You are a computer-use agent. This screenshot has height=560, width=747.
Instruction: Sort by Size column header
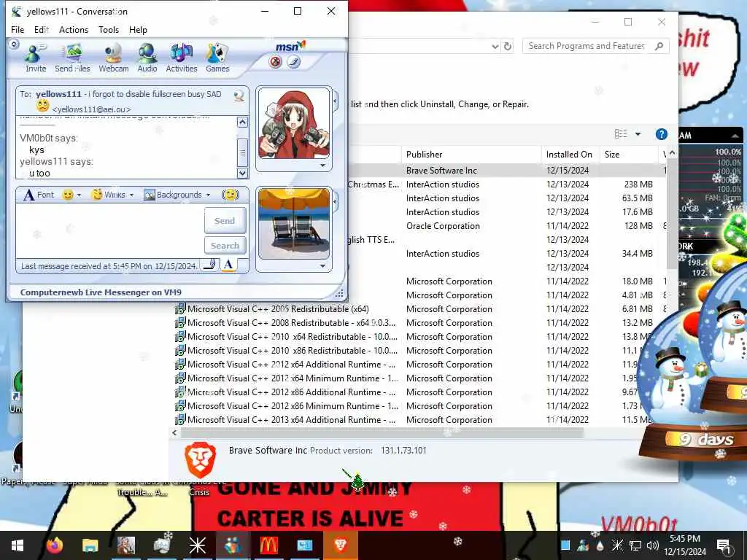click(x=628, y=155)
